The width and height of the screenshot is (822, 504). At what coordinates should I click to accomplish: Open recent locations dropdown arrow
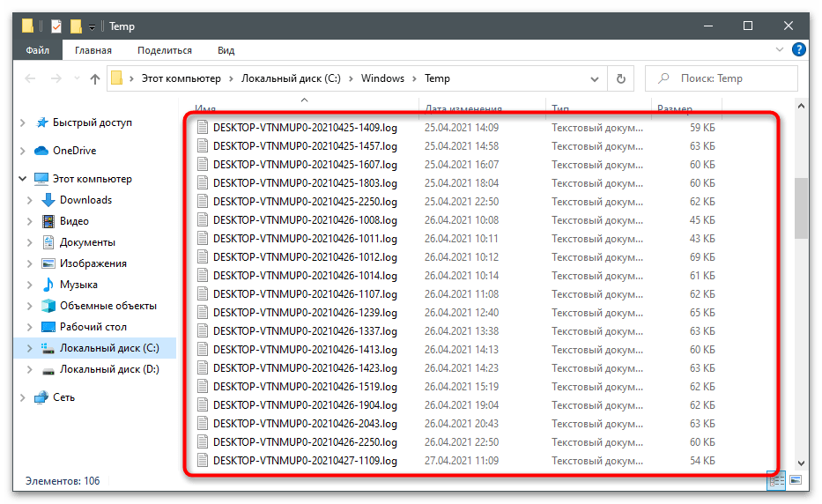(77, 78)
